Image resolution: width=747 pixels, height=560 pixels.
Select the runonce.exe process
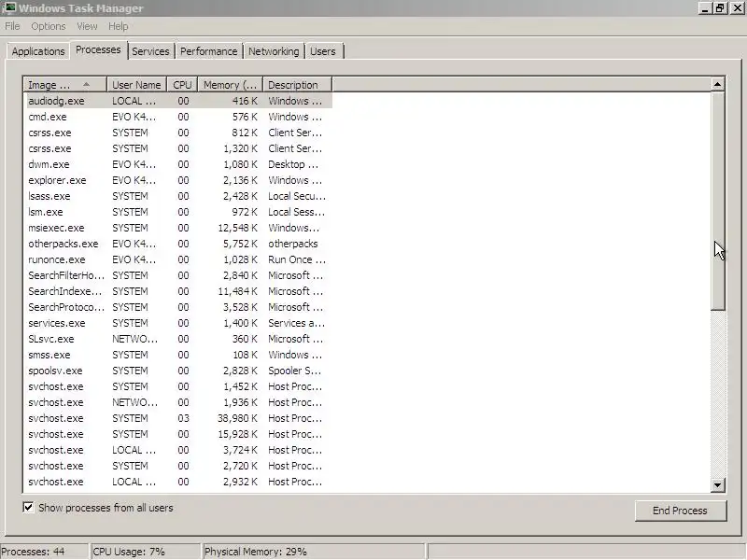click(x=177, y=259)
